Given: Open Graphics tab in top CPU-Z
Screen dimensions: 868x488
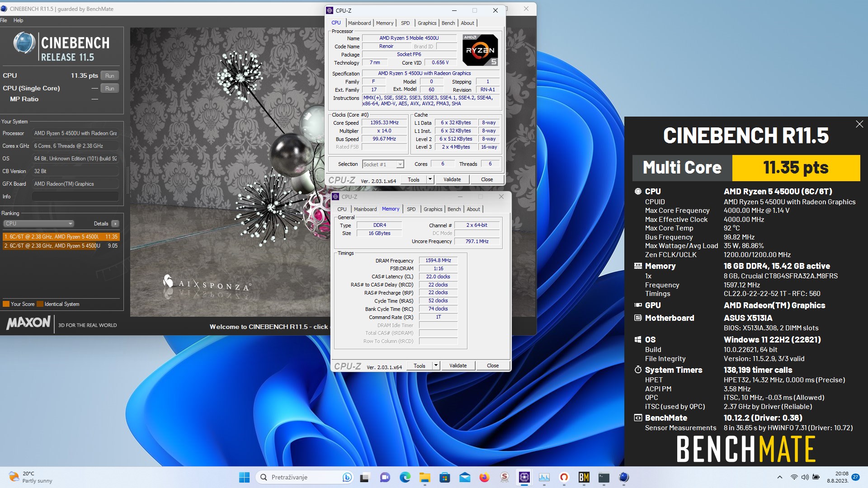Looking at the screenshot, I should point(427,23).
